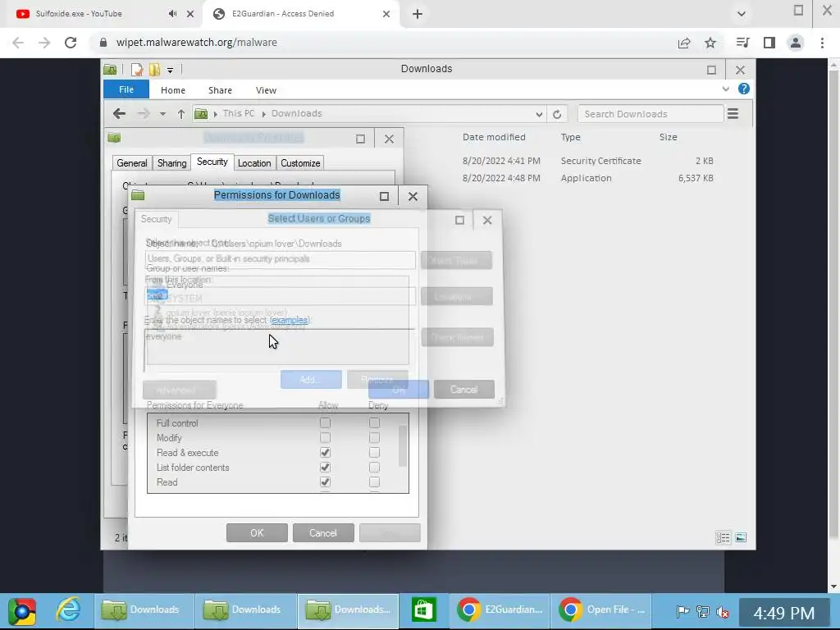Check Allow for Modify
This screenshot has height=630, width=840.
[x=325, y=438]
